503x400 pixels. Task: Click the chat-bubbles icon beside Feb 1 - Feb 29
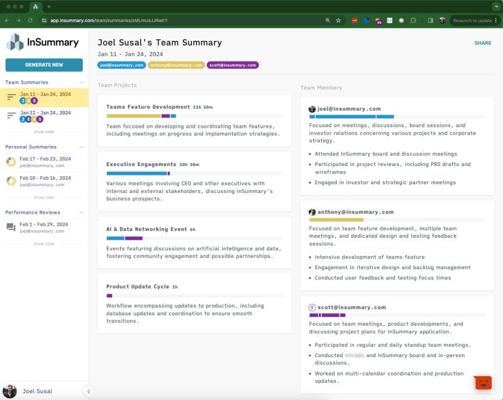[x=11, y=227]
